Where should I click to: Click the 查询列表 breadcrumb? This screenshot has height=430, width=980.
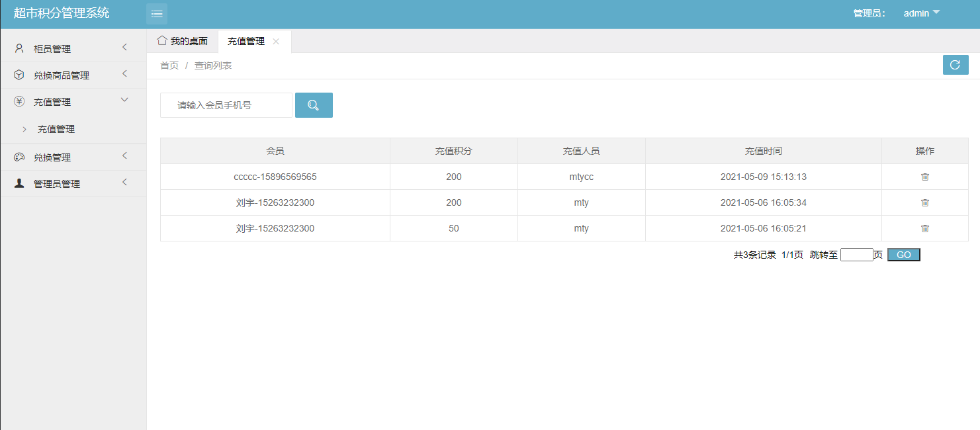click(213, 65)
